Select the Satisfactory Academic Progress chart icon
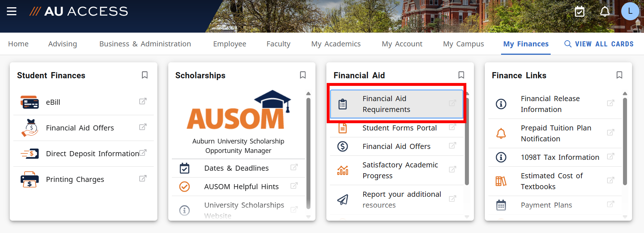The width and height of the screenshot is (644, 233). point(343,170)
